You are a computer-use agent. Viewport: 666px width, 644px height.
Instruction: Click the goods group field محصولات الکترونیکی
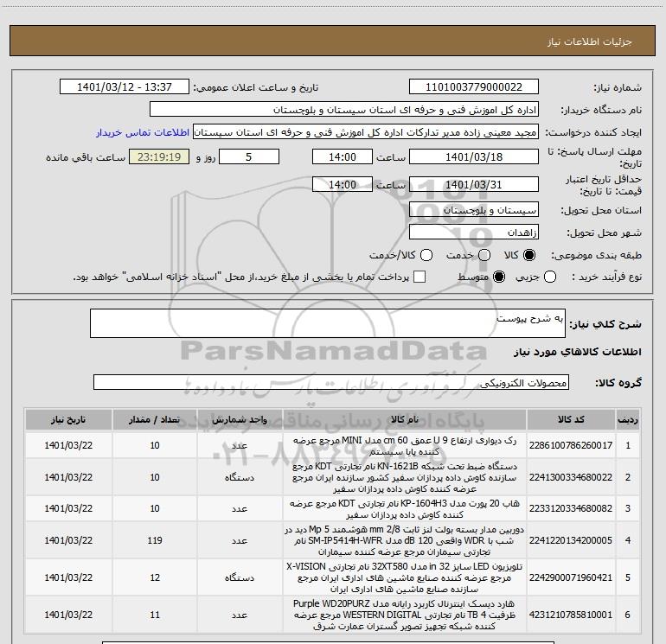pos(331,382)
